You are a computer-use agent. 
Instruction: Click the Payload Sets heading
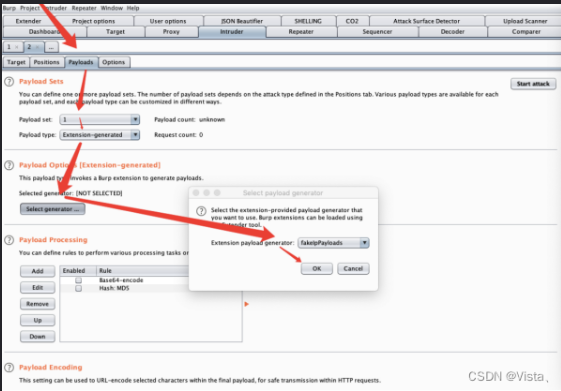[x=41, y=82]
